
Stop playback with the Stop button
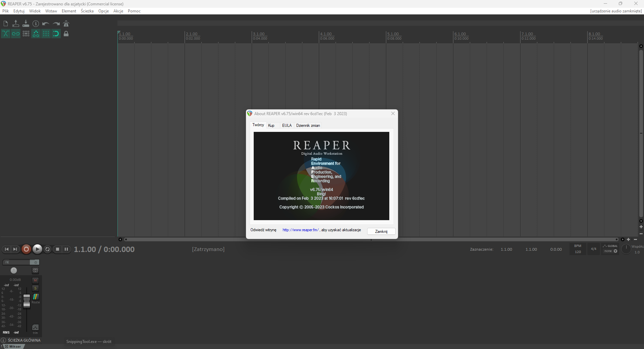tap(57, 249)
